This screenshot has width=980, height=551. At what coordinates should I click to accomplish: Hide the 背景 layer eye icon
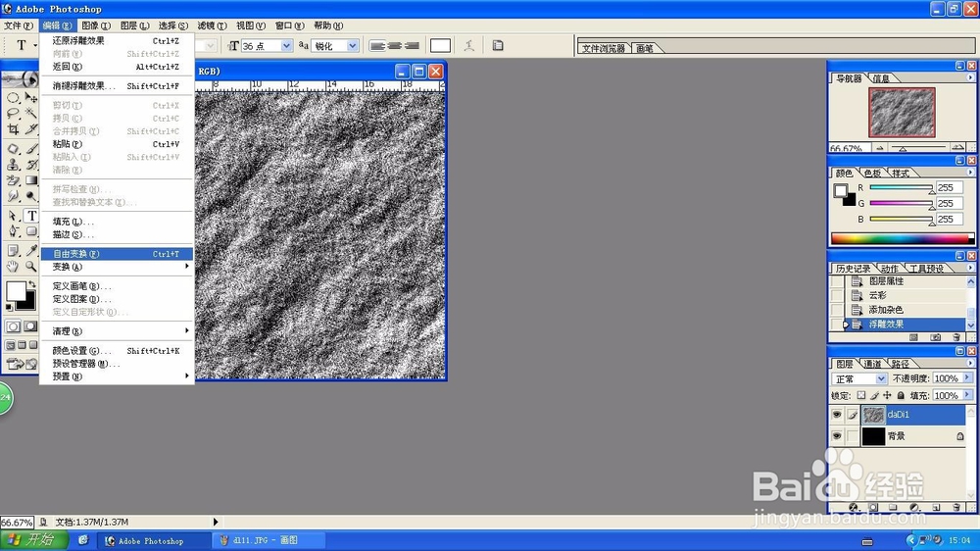[836, 436]
